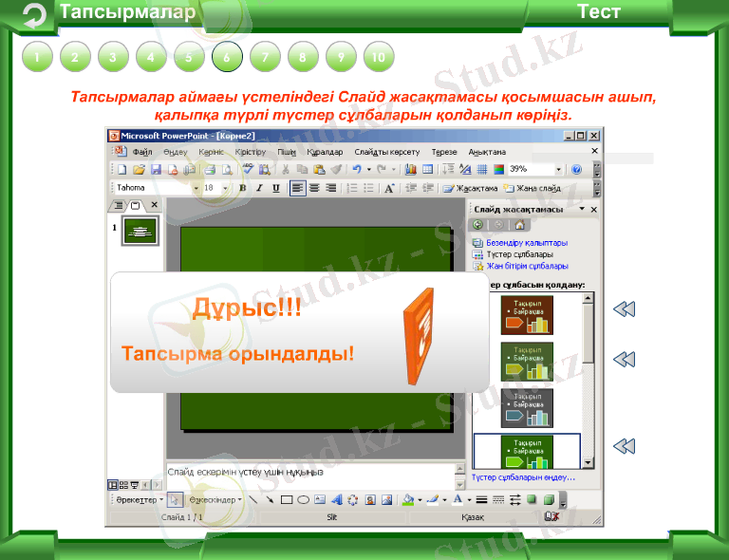Open the Файл menu
This screenshot has height=560, width=729.
pos(142,152)
